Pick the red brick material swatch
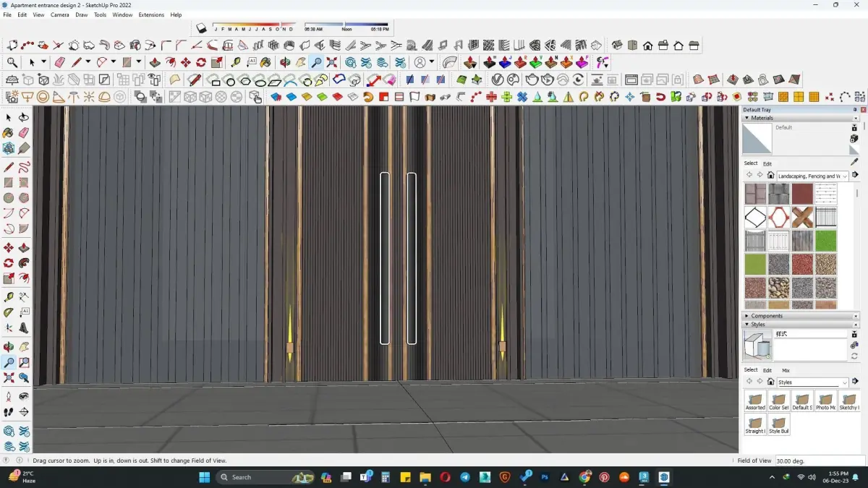This screenshot has height=488, width=868. pos(802,194)
